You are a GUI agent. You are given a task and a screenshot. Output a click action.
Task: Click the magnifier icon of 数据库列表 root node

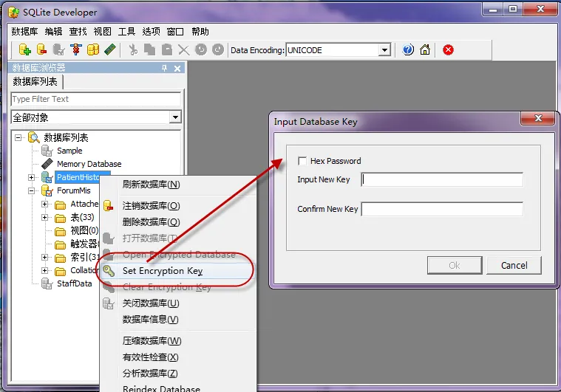click(34, 137)
